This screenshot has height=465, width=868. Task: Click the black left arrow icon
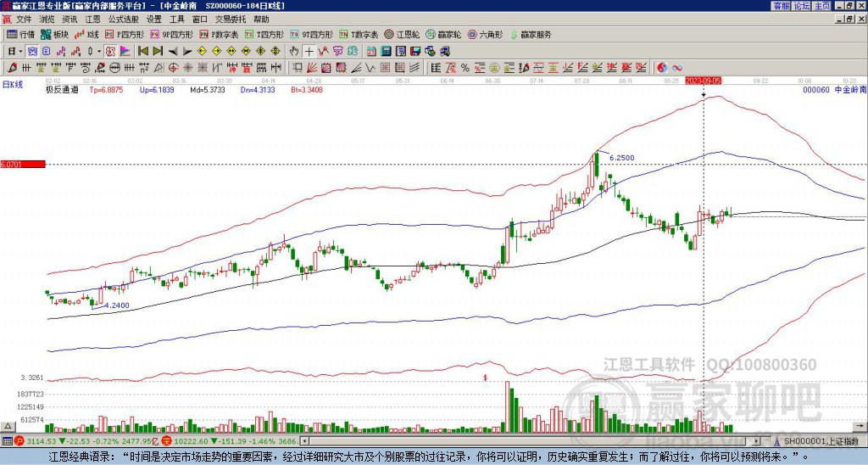[x=173, y=52]
